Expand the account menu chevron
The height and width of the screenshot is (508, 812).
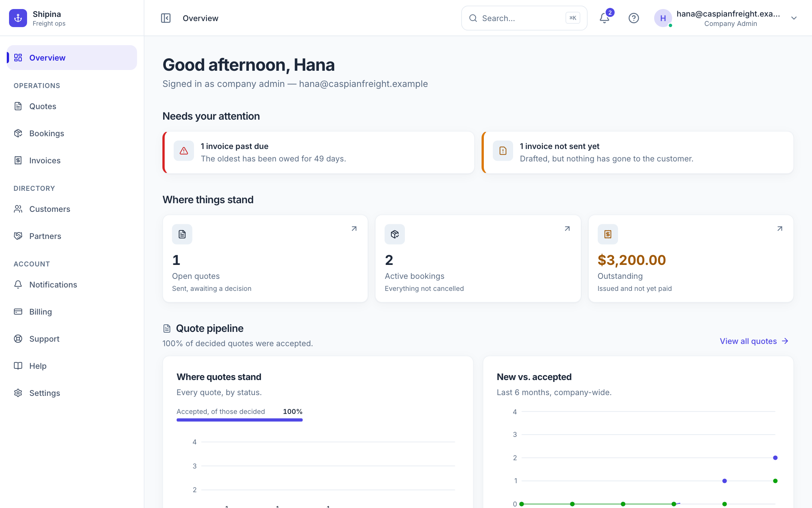[x=794, y=18]
